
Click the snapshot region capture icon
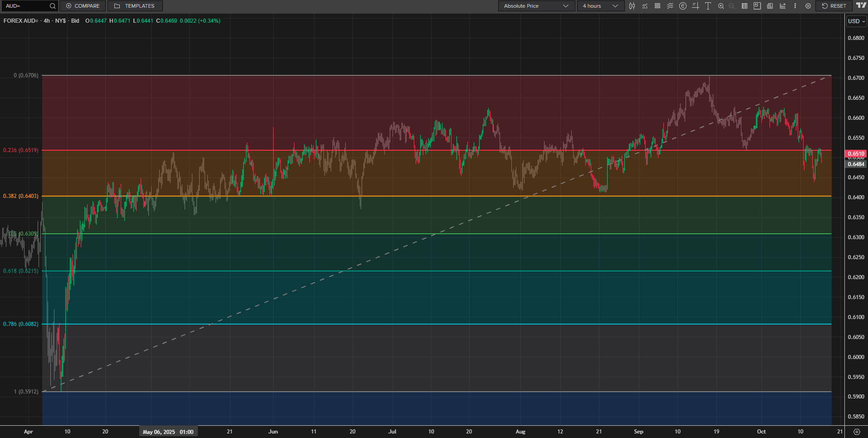(x=757, y=6)
